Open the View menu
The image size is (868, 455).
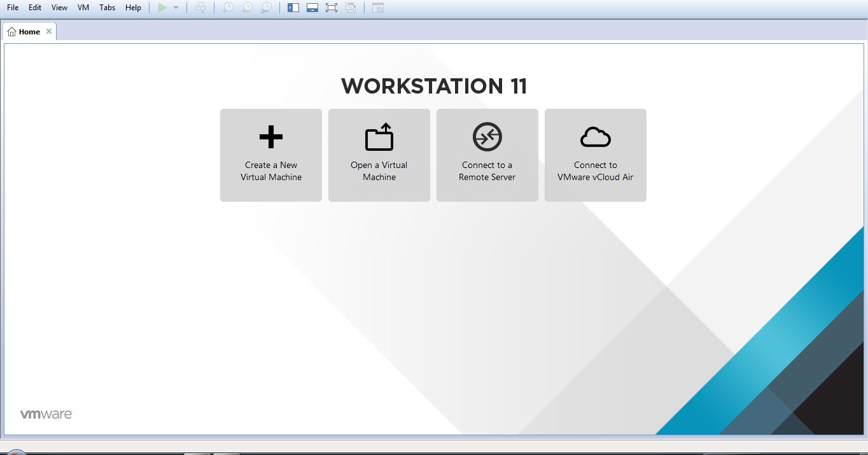pos(59,8)
